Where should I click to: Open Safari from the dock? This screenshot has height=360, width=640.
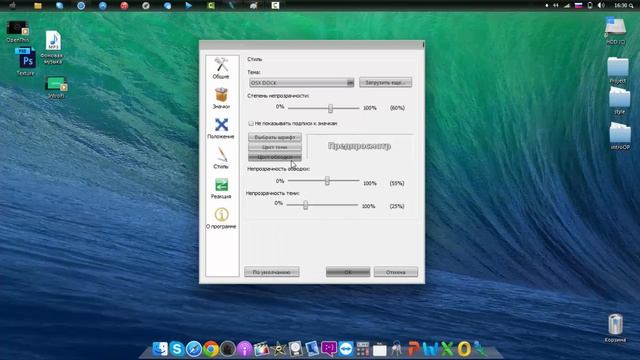[194, 349]
